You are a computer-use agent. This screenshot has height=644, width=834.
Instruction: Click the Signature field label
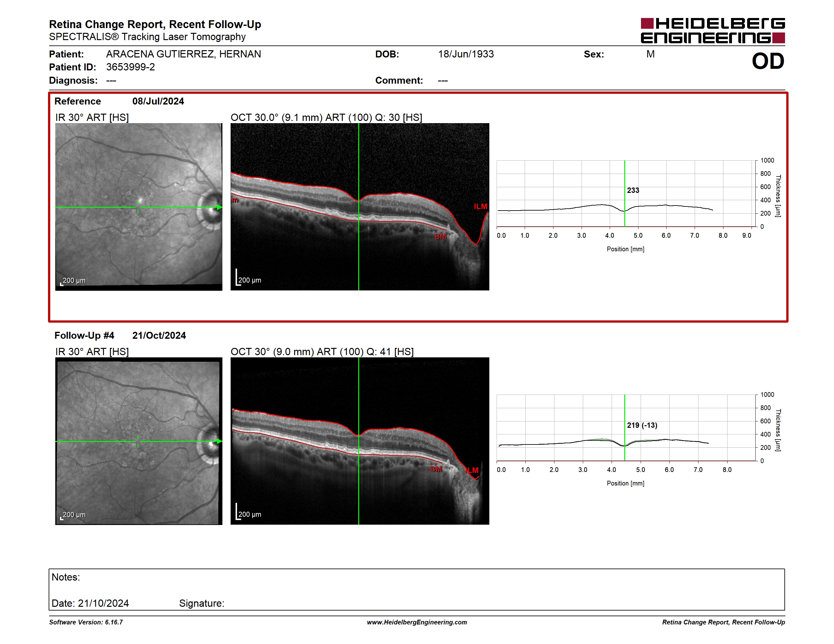pos(202,603)
